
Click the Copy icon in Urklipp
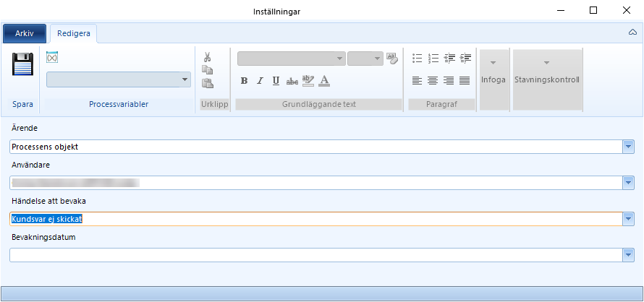tap(208, 70)
